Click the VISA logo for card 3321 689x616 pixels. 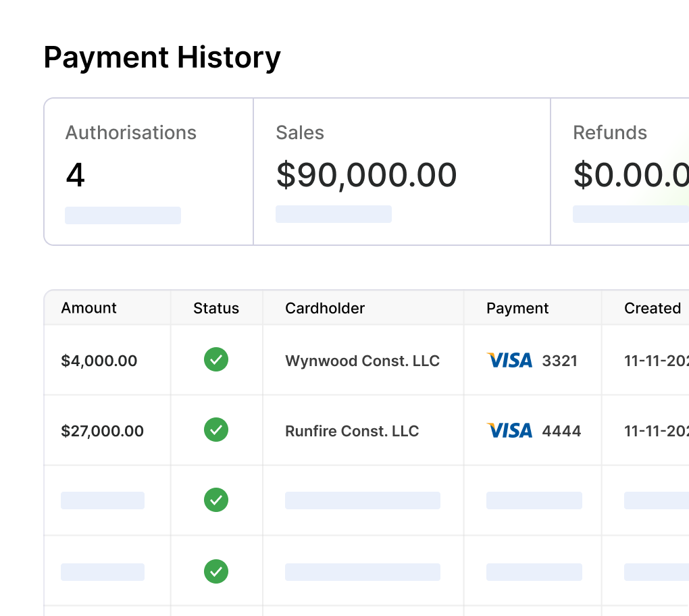pyautogui.click(x=509, y=360)
